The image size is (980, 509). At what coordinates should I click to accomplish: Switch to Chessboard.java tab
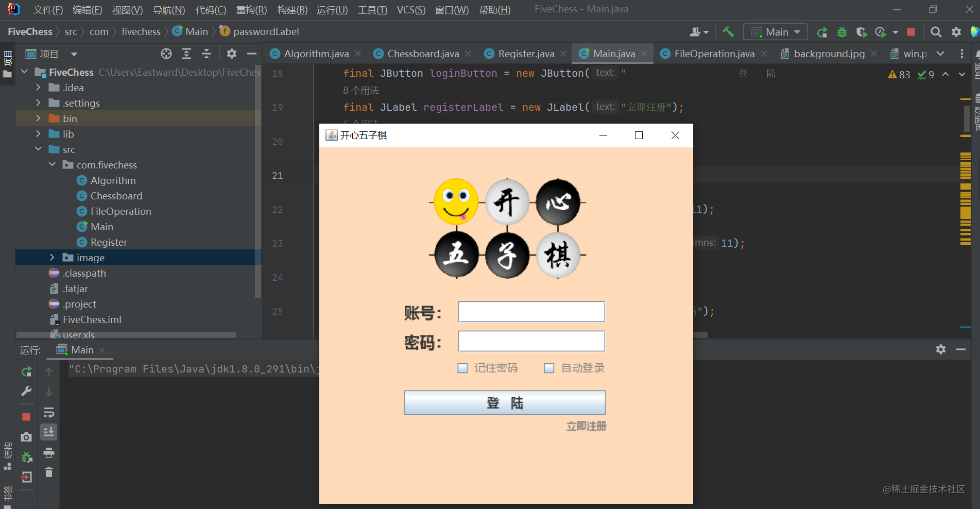point(423,54)
